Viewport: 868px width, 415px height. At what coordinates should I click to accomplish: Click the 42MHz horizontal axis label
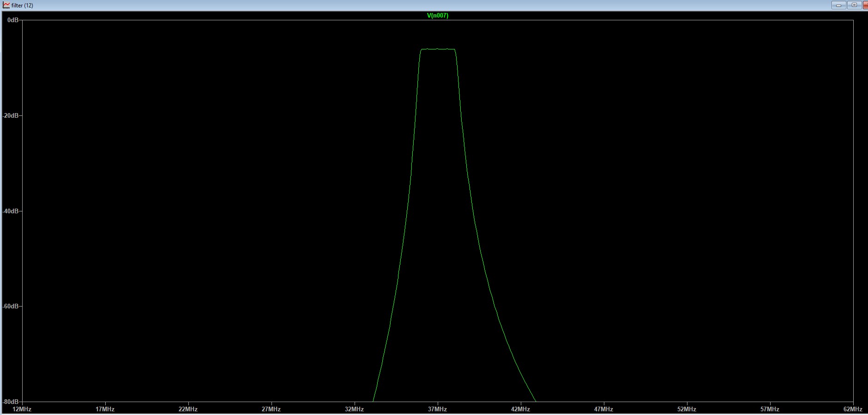520,409
